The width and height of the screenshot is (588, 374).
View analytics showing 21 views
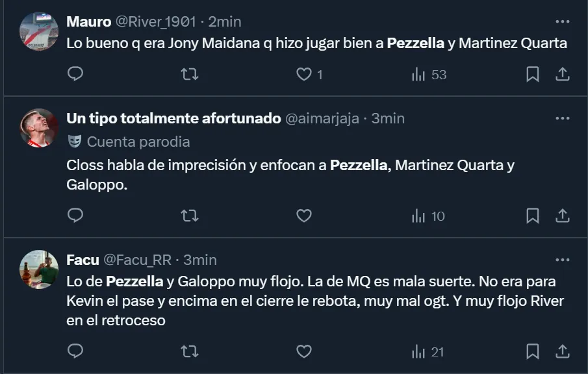coord(428,352)
